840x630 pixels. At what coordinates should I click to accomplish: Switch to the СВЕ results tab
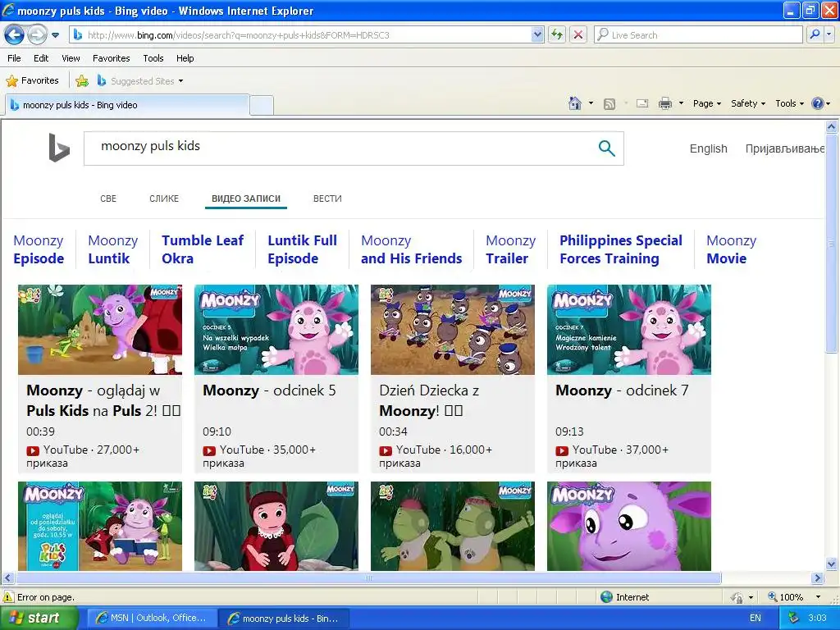pos(108,199)
